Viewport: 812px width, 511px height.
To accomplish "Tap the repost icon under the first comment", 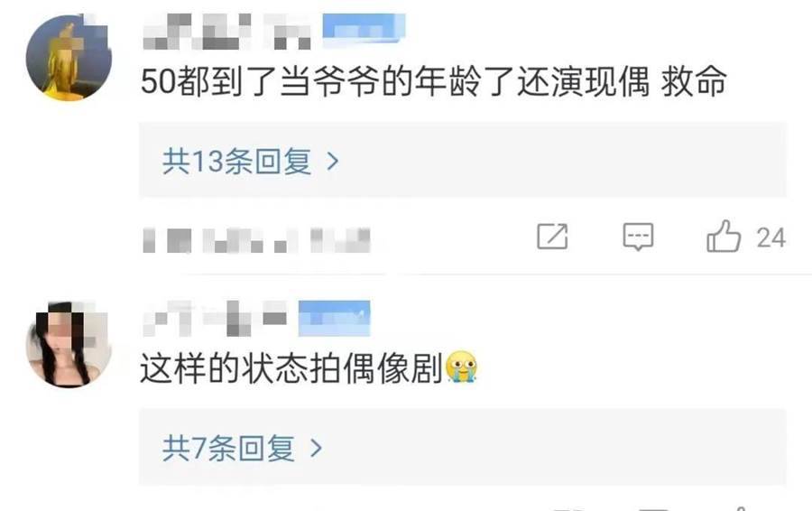I will pyautogui.click(x=552, y=237).
